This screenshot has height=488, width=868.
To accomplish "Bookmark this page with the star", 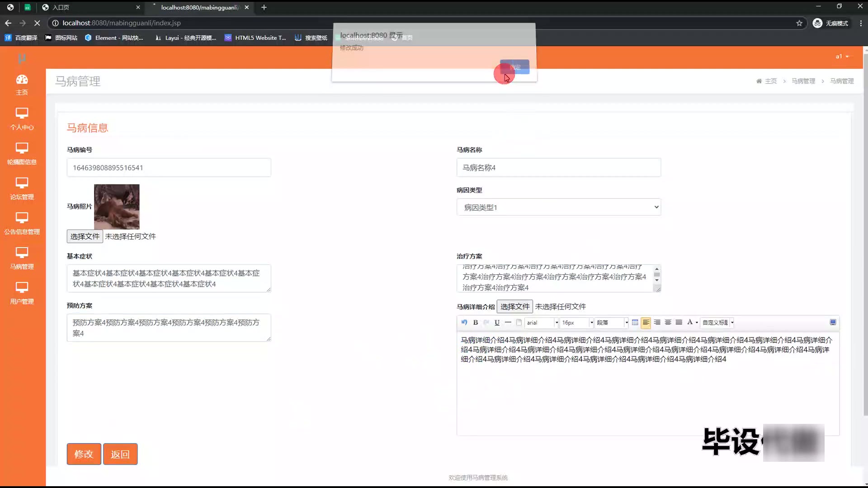I will tap(799, 23).
